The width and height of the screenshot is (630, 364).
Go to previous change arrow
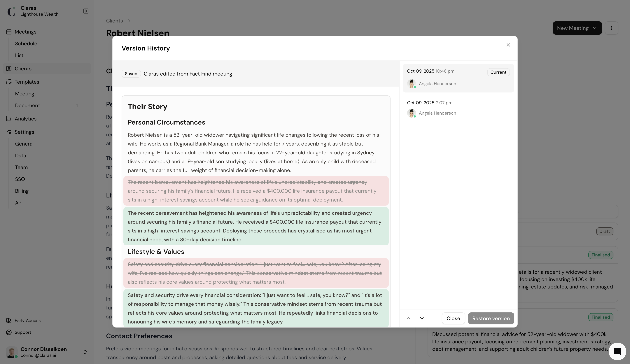(x=409, y=318)
